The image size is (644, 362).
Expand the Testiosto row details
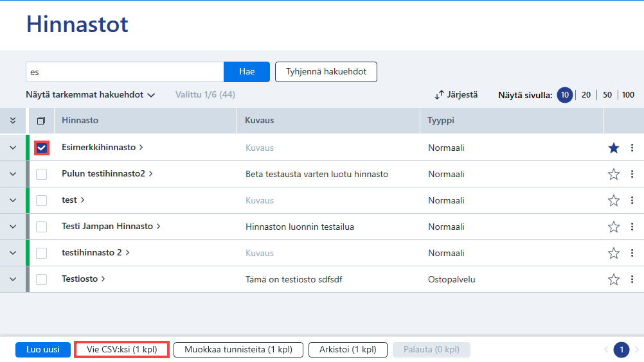[x=13, y=279]
